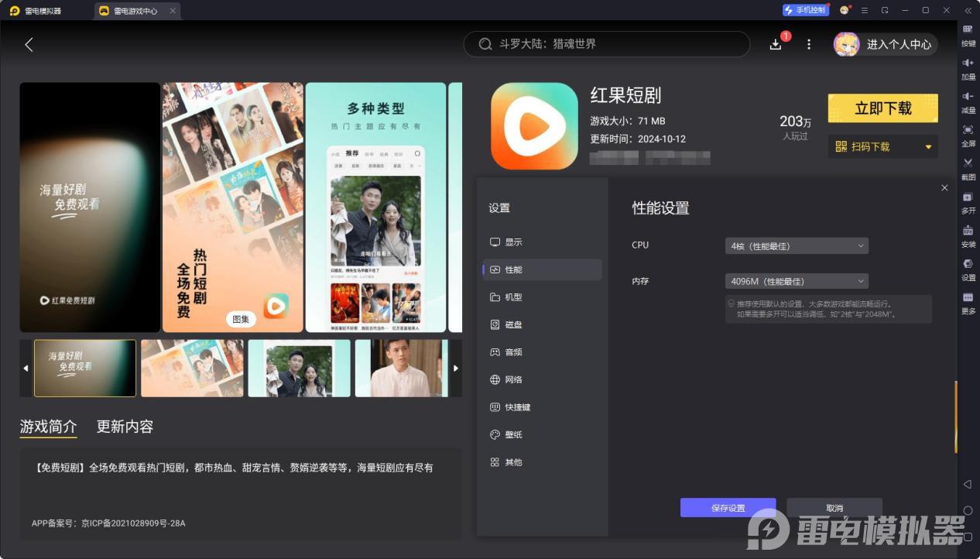Click the 红果短剧 app icon

(x=534, y=126)
